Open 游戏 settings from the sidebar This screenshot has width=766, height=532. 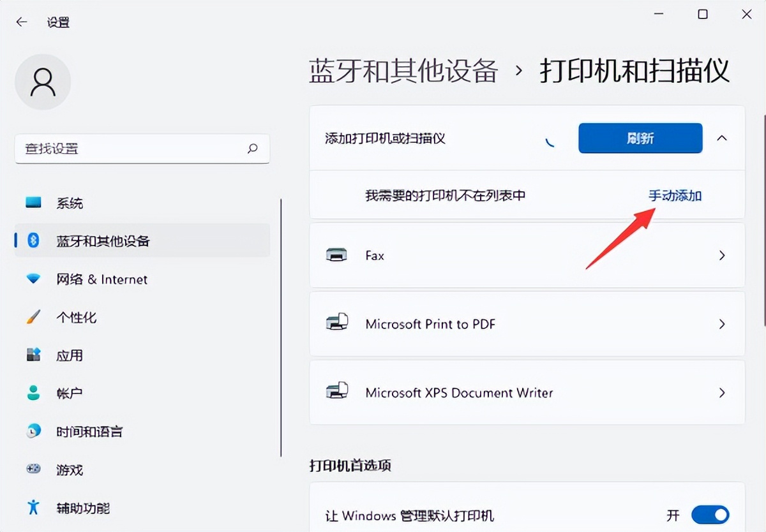point(33,470)
